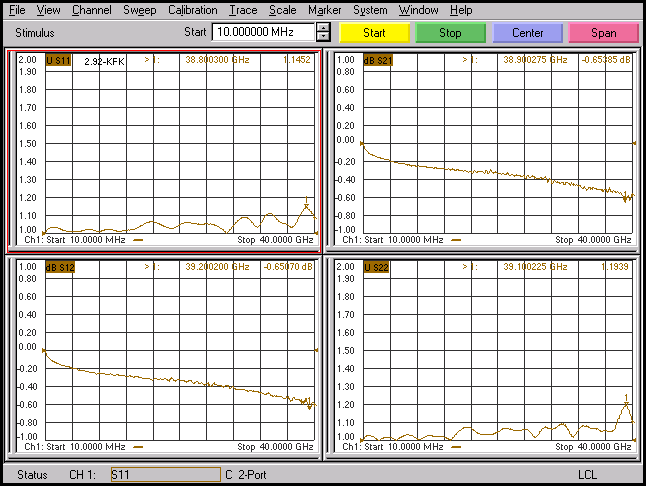Open the Trace menu
646x486 pixels.
(242, 10)
